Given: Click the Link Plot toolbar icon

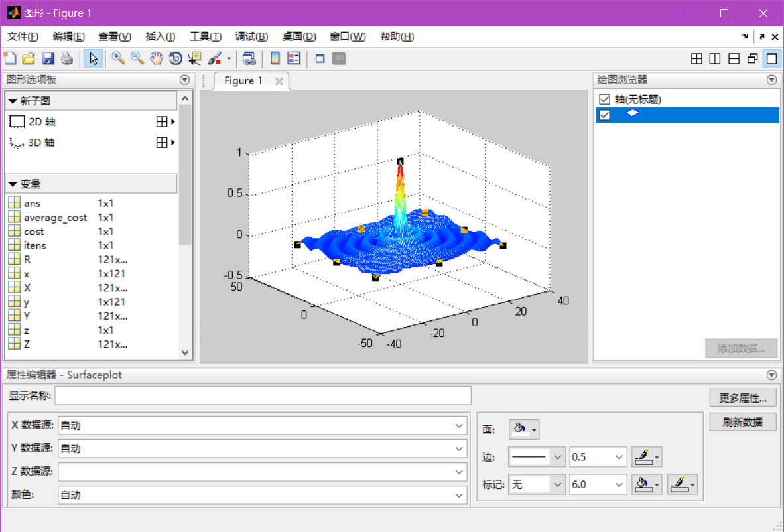Looking at the screenshot, I should coord(248,58).
